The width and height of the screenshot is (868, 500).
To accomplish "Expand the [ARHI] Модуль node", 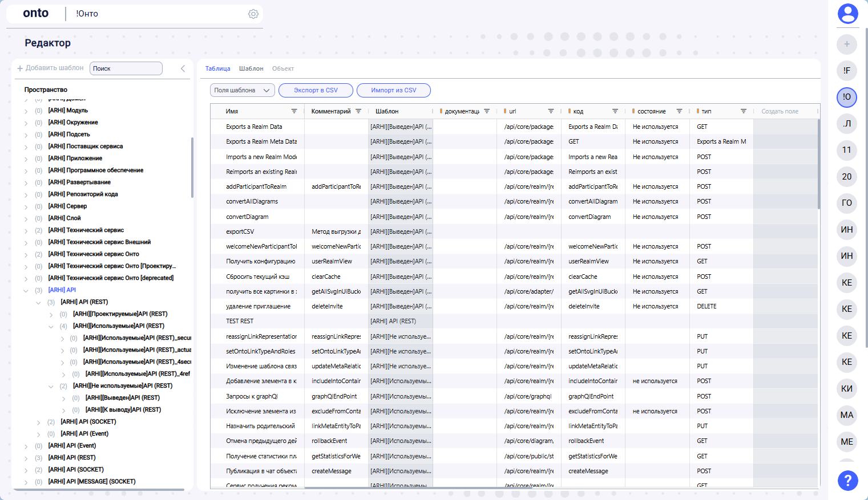I will 26,111.
